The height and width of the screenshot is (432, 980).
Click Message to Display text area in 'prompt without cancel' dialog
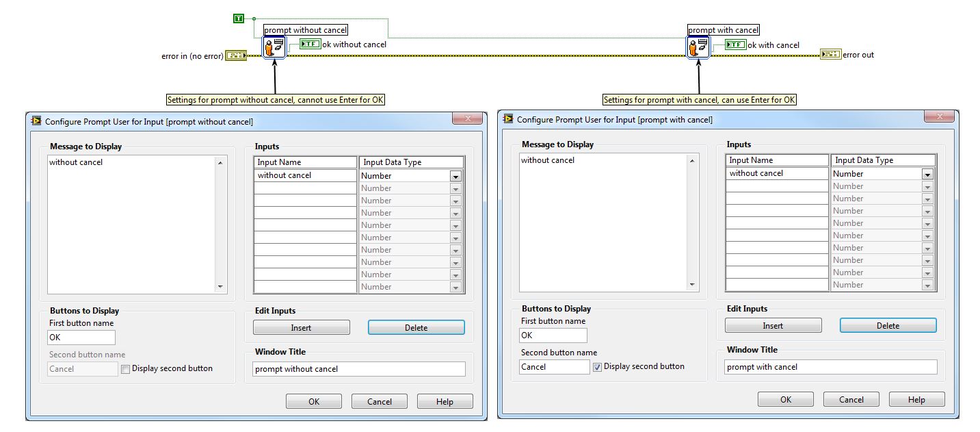click(131, 225)
